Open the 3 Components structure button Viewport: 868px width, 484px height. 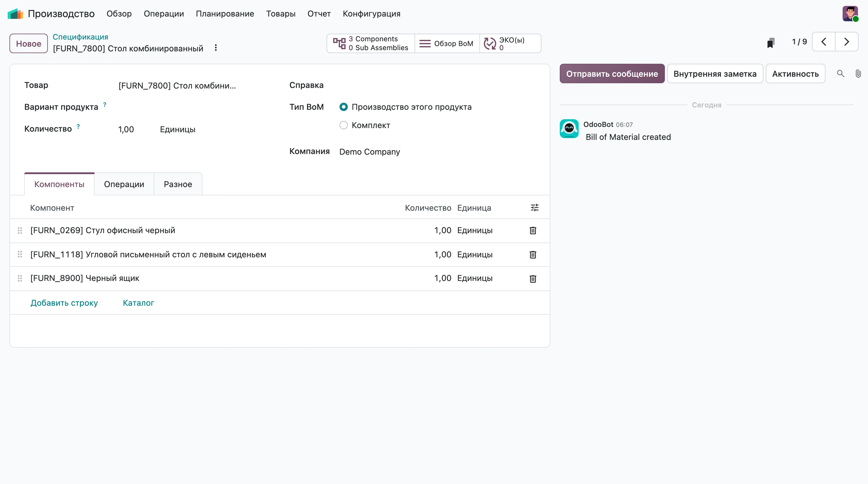(x=371, y=43)
